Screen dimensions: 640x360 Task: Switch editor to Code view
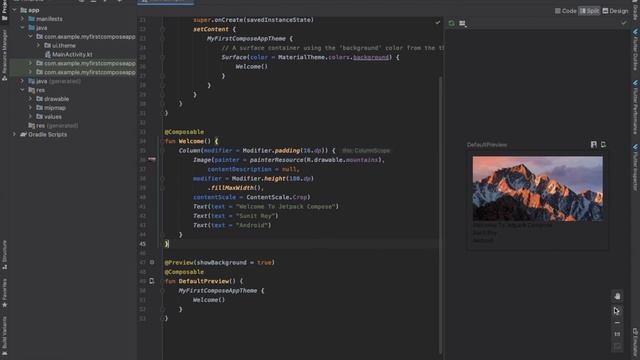coord(565,11)
